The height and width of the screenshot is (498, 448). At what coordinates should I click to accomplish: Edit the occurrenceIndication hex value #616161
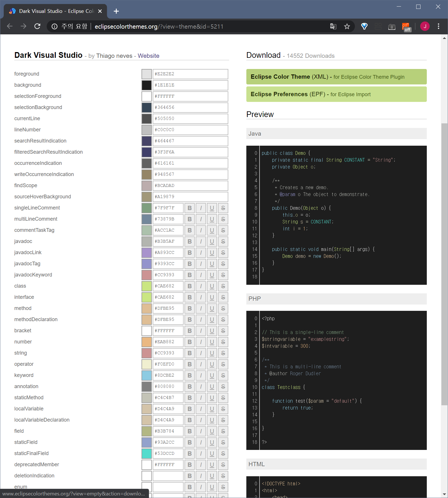[x=190, y=163]
